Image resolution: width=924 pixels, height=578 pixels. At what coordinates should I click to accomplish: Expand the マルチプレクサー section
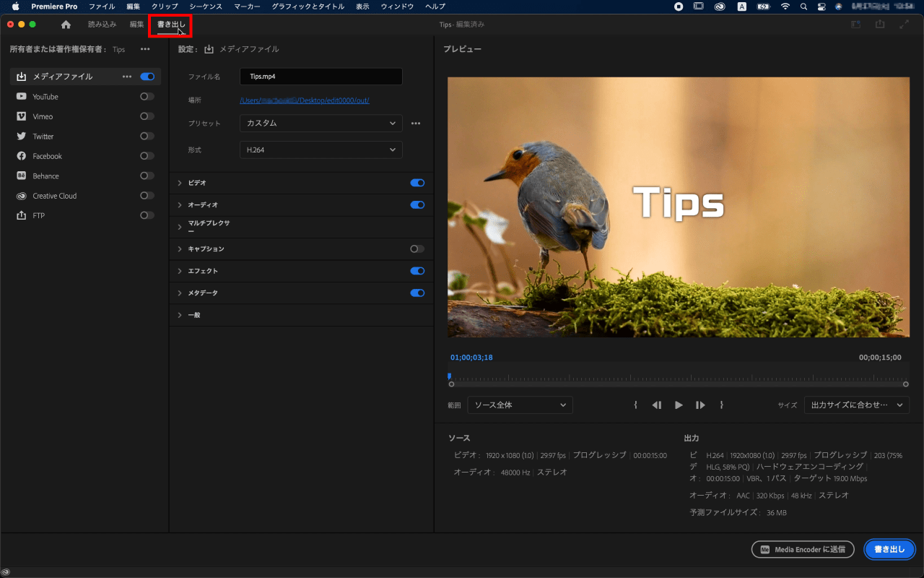click(180, 228)
